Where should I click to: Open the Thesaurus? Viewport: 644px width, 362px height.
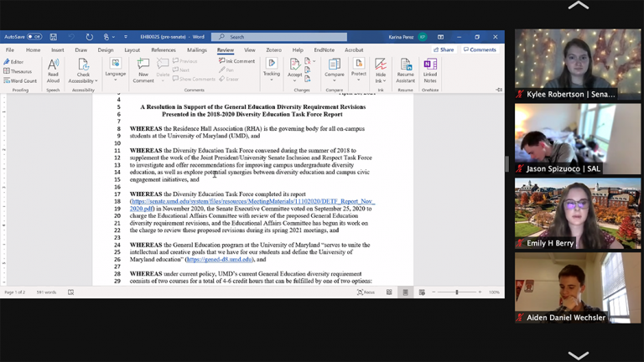tap(18, 71)
